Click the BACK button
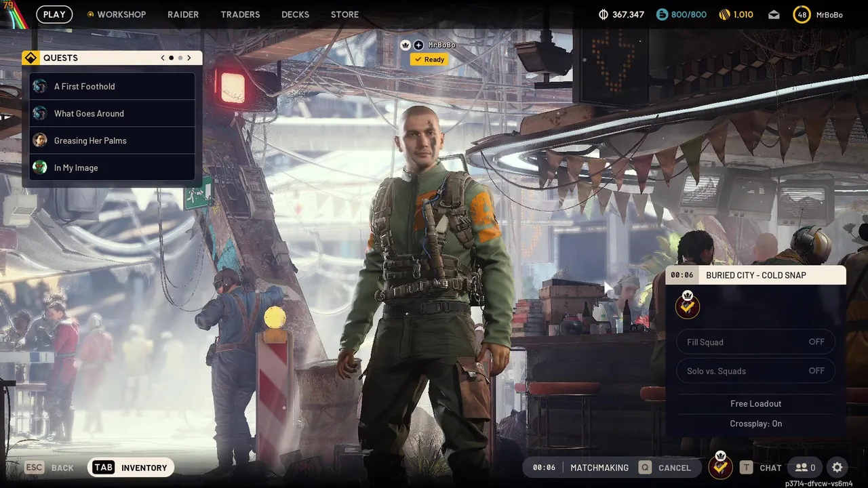Viewport: 868px width, 488px height. coord(62,468)
